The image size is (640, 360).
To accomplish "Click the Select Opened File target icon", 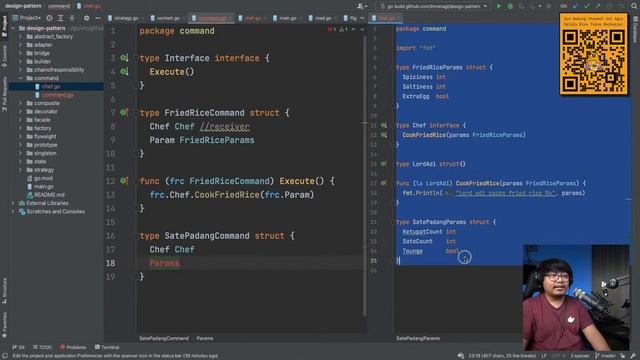I will point(49,18).
